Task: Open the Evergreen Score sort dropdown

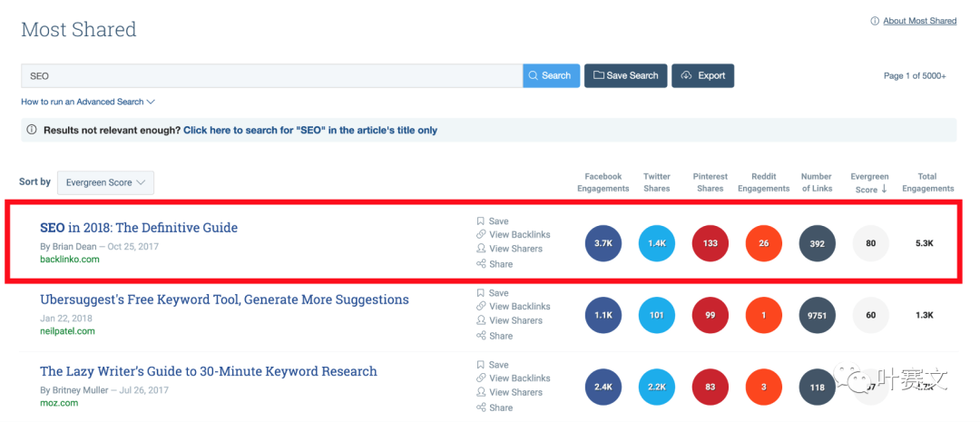Action: point(105,182)
